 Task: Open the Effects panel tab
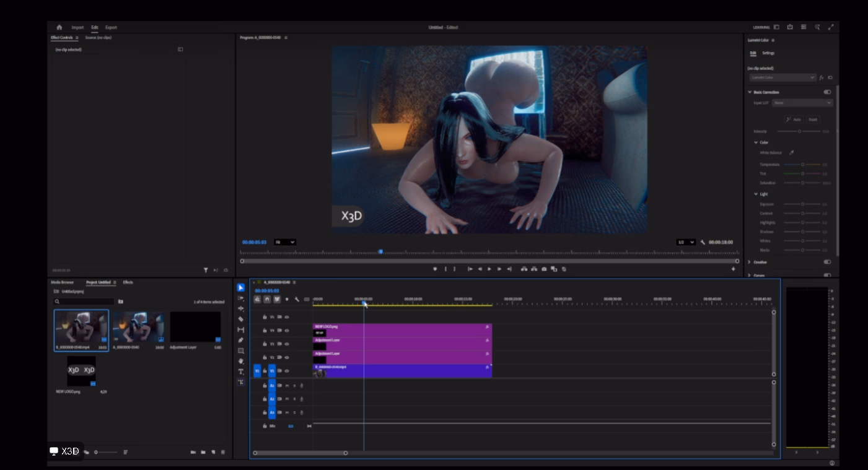click(x=128, y=282)
